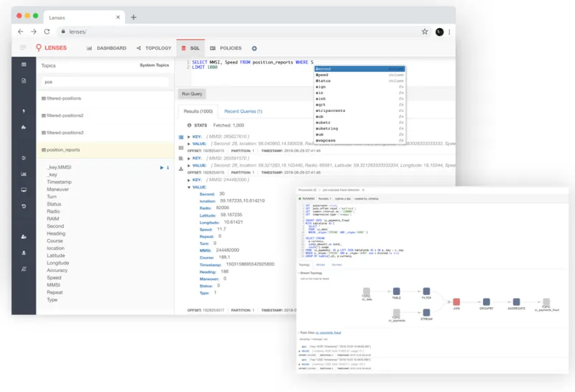Open the bar chart icon in dark sidebar
Image resolution: width=575 pixels, height=392 pixels.
[24, 174]
